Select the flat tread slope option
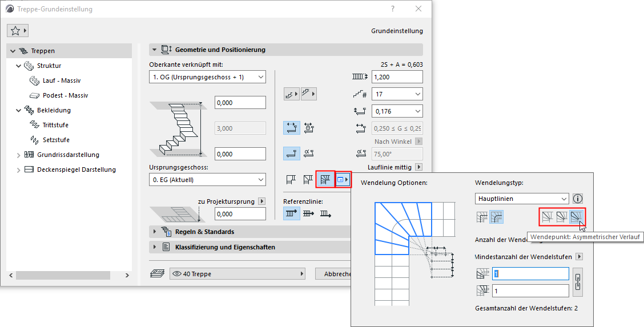This screenshot has height=327, width=644. click(292, 154)
